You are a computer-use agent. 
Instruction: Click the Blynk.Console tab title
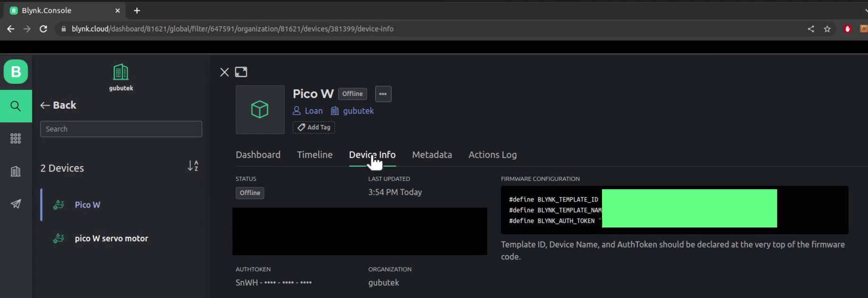tap(47, 10)
